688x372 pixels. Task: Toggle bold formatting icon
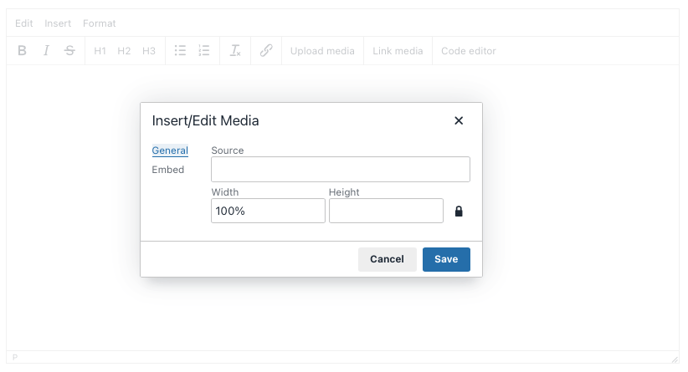(22, 51)
